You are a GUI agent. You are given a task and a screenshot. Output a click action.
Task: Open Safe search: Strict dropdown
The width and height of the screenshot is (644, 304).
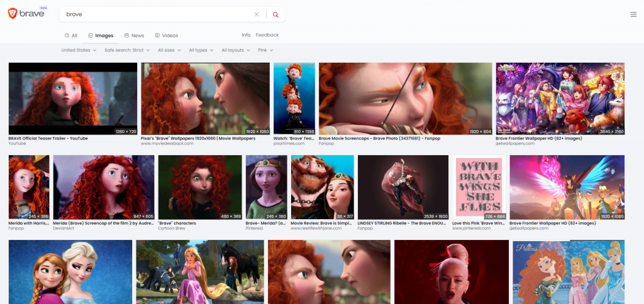[x=127, y=50]
